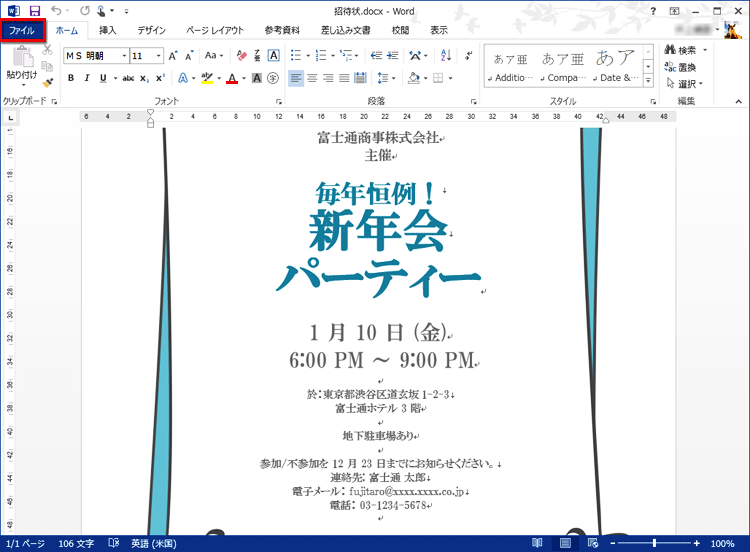
Task: Click the zoom in plus button
Action: 697,543
